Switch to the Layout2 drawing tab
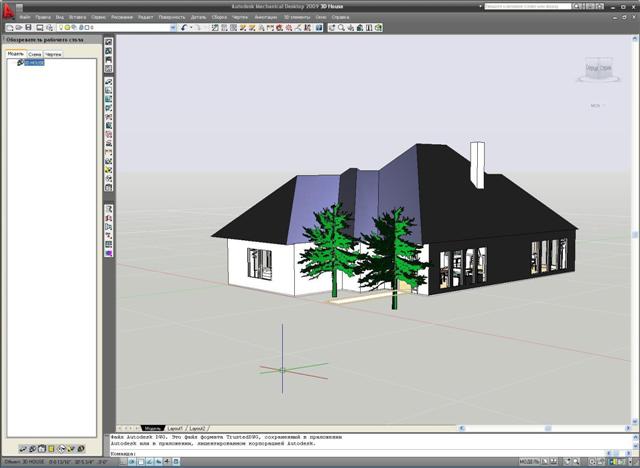The height and width of the screenshot is (468, 640). click(198, 428)
